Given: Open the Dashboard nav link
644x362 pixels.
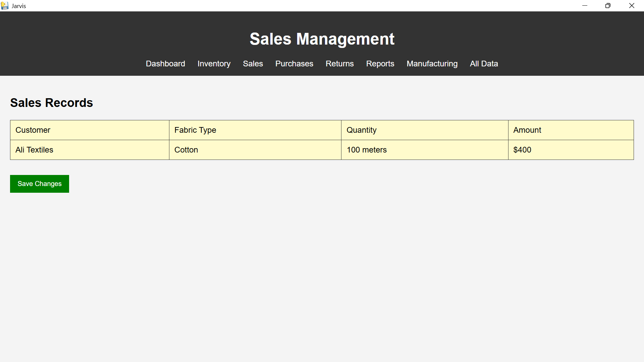Looking at the screenshot, I should tap(165, 64).
